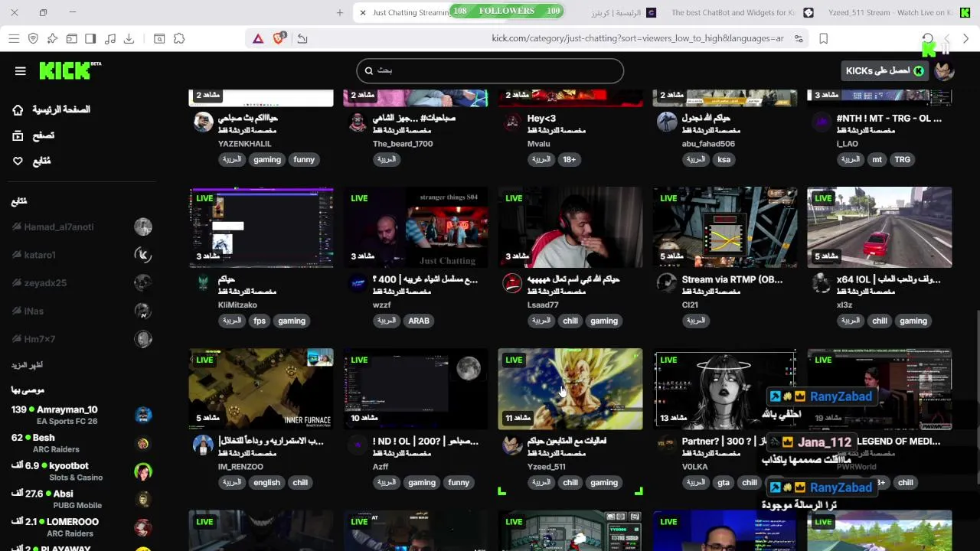Open تصفح in Kick sidebar
Screen dimensions: 980x551
[34, 135]
